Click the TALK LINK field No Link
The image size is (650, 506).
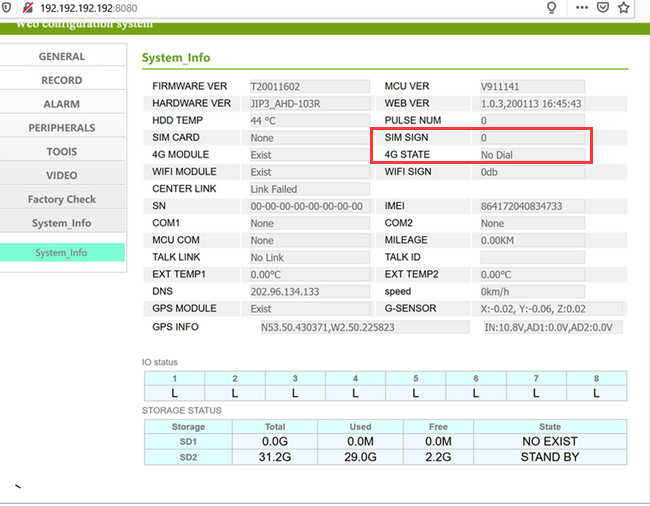(x=310, y=257)
